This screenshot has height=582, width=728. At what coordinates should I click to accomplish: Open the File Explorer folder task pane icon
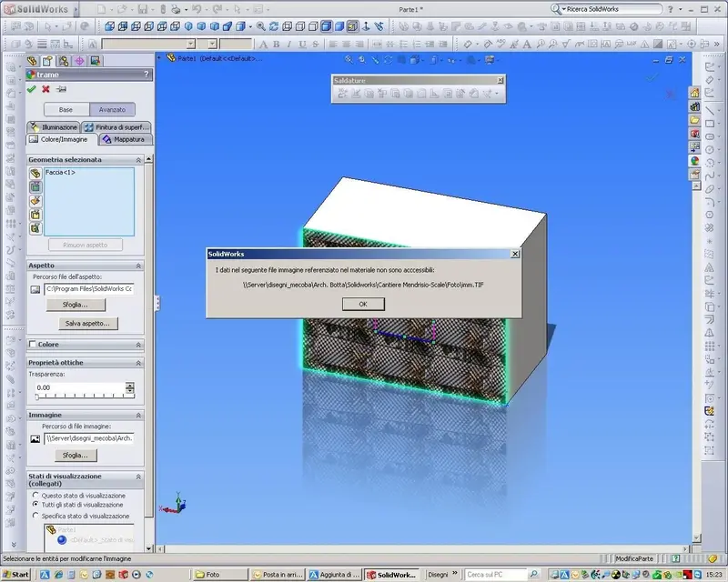pyautogui.click(x=694, y=120)
